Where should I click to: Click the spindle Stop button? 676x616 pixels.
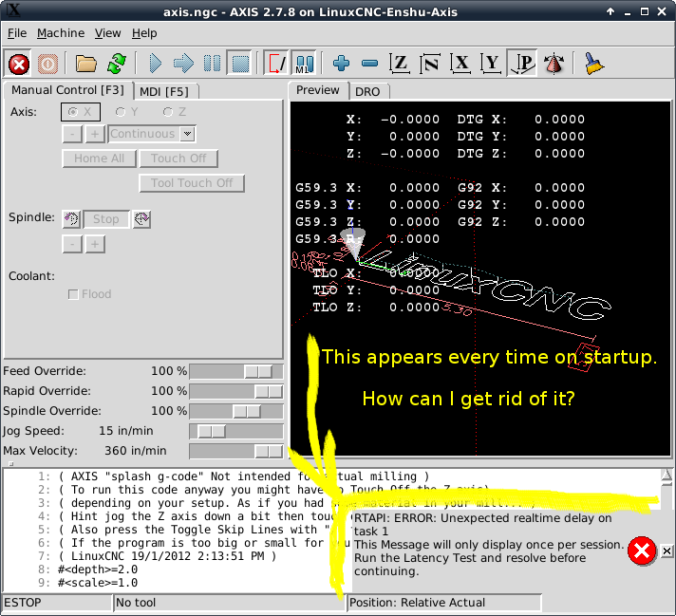(x=106, y=219)
